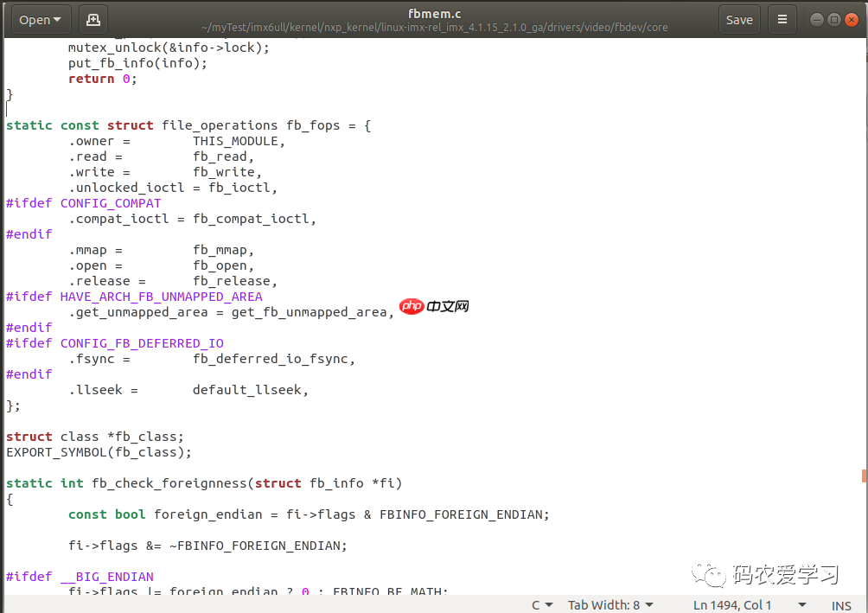
Task: Open the Open file dropdown button
Action: coord(41,19)
